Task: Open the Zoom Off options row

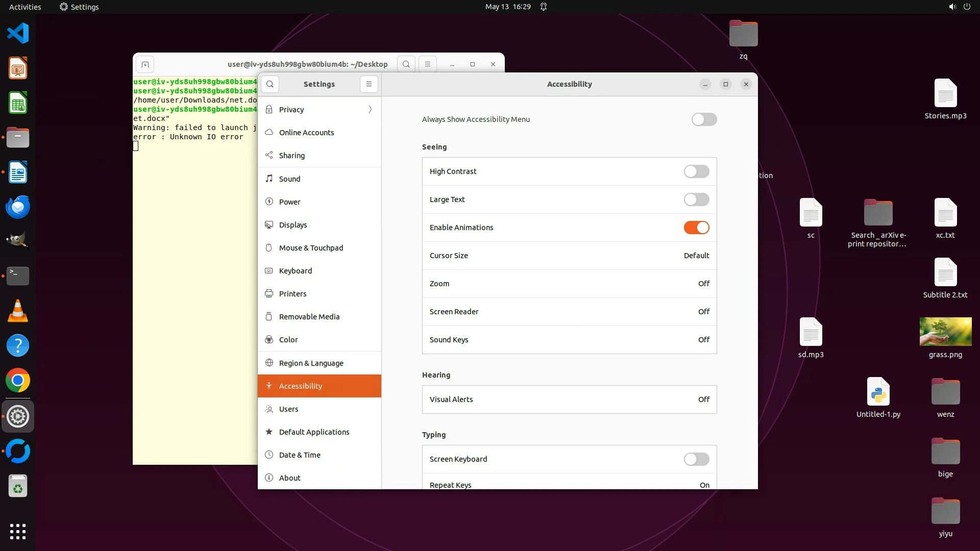Action: coord(569,284)
